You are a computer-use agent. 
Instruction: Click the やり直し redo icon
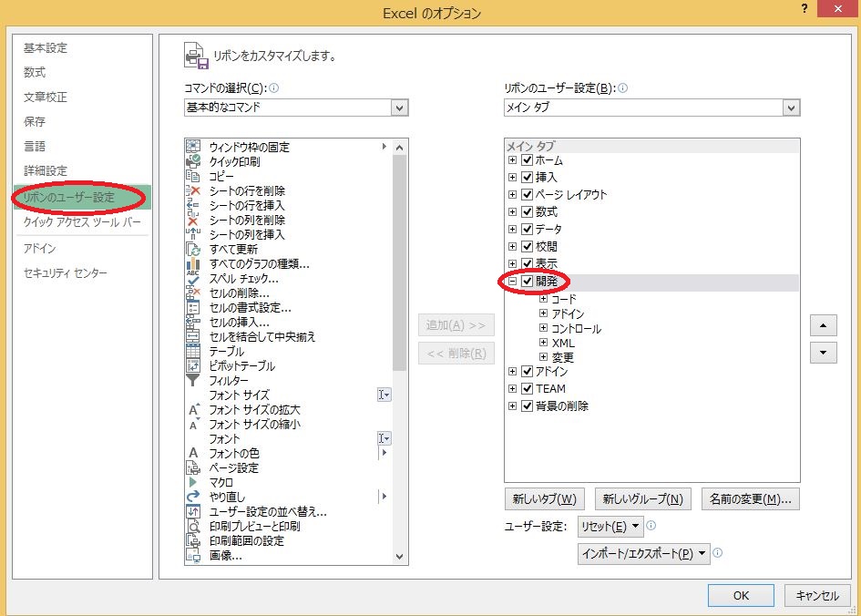193,497
